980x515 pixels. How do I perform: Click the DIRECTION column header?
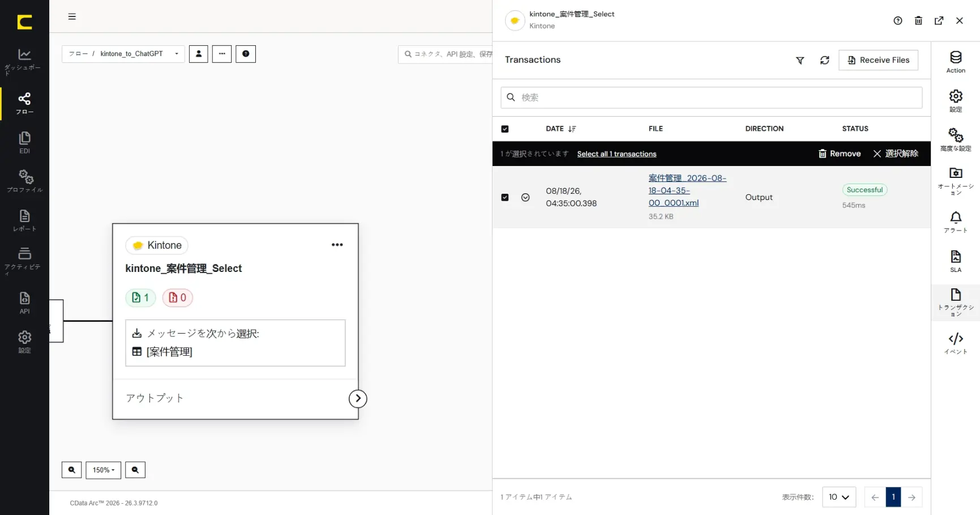764,129
